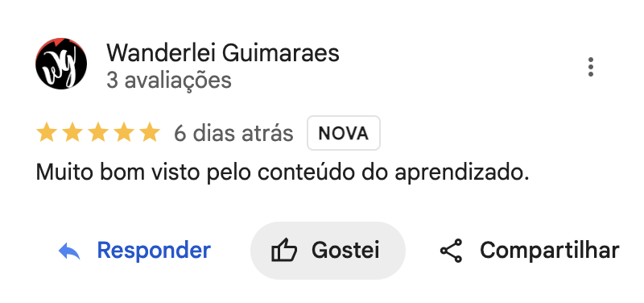Image resolution: width=644 pixels, height=303 pixels.
Task: Open the three-dot more options menu
Action: click(591, 67)
